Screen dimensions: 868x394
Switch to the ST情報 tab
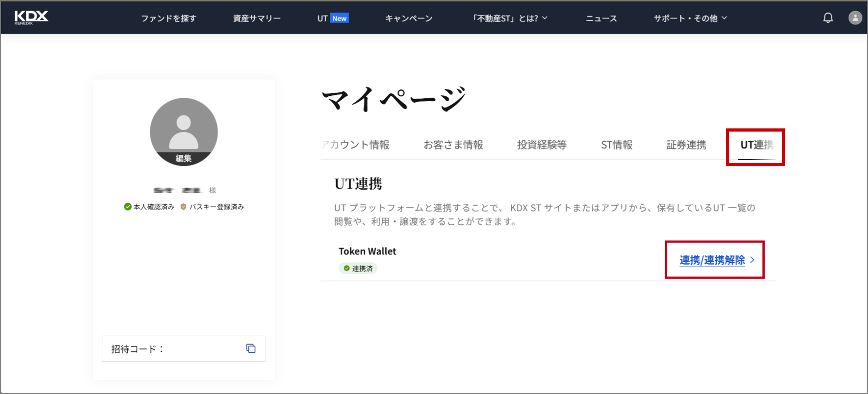(617, 145)
